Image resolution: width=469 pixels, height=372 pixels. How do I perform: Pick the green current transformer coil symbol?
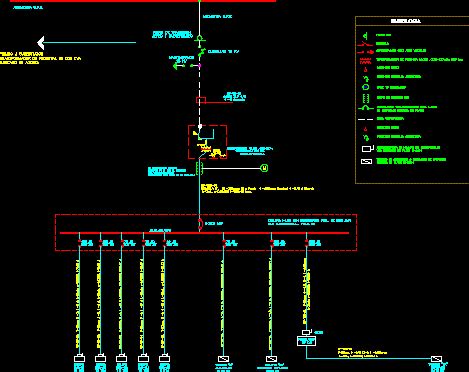pos(200,168)
